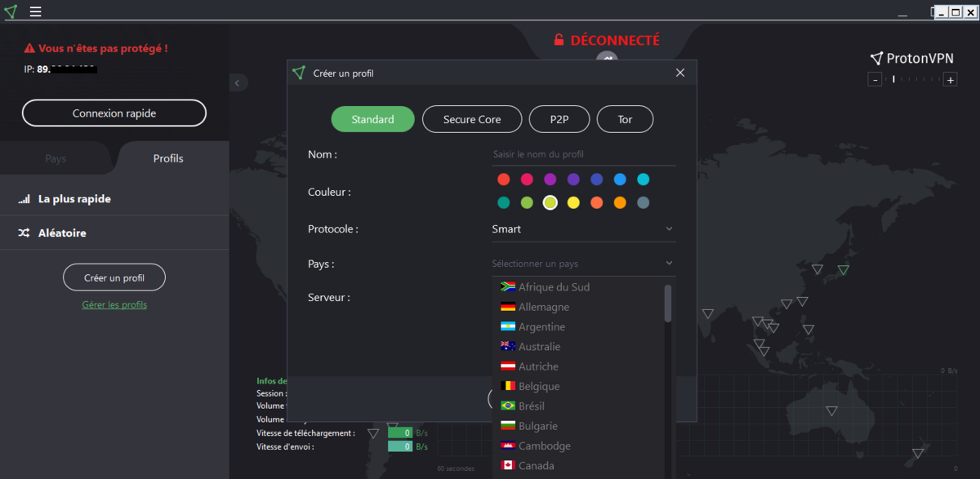Click the map zoom slider track
This screenshot has height=479, width=980.
(912, 80)
